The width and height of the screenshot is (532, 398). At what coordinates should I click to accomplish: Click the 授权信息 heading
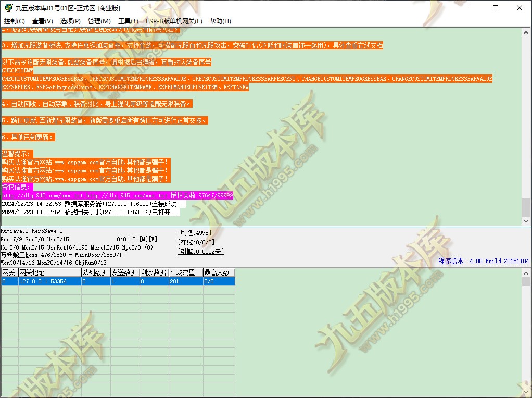17,187
